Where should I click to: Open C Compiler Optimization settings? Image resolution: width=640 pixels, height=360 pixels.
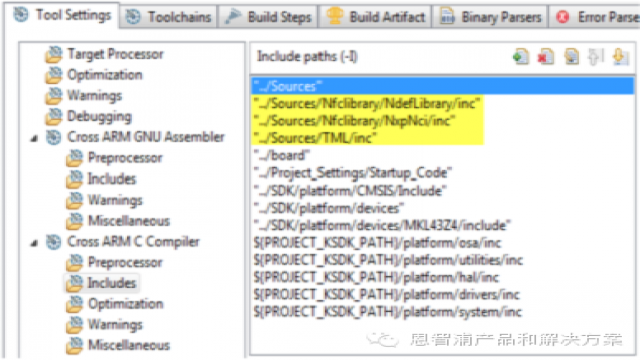[x=125, y=304]
